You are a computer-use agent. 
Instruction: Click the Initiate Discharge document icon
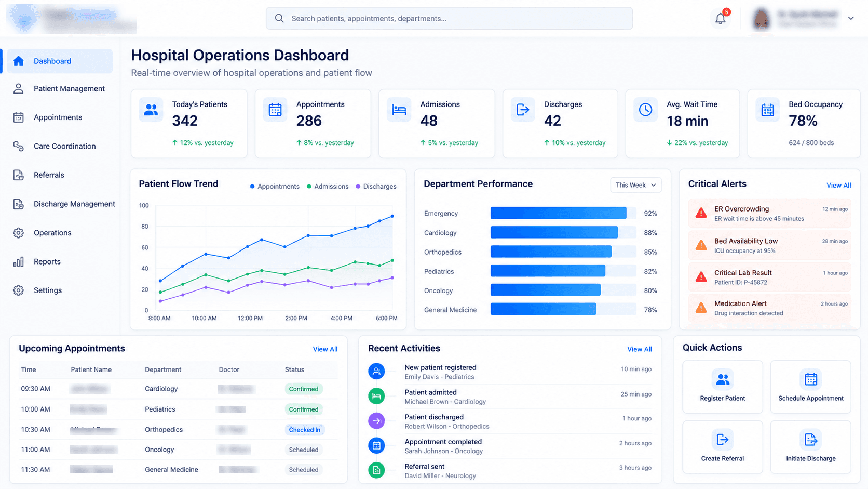coord(811,440)
